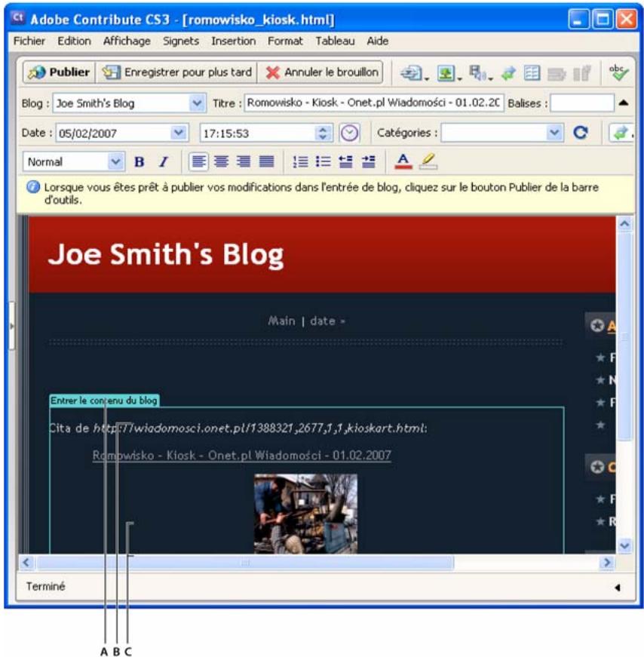Open the insert image toolbar icon
This screenshot has width=644, height=657.
(x=449, y=73)
